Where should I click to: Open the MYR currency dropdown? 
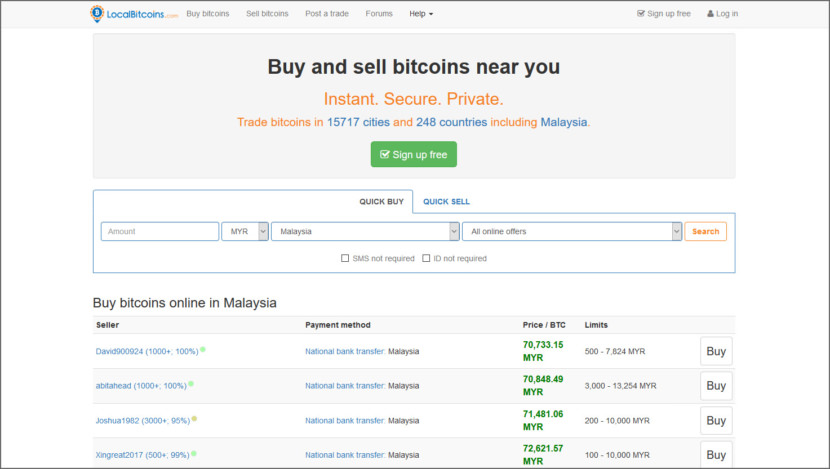[245, 231]
